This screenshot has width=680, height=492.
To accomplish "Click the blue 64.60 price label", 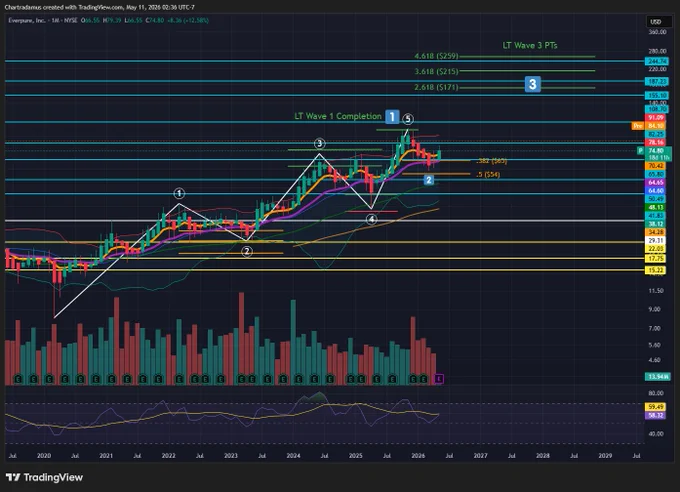I will click(x=656, y=190).
